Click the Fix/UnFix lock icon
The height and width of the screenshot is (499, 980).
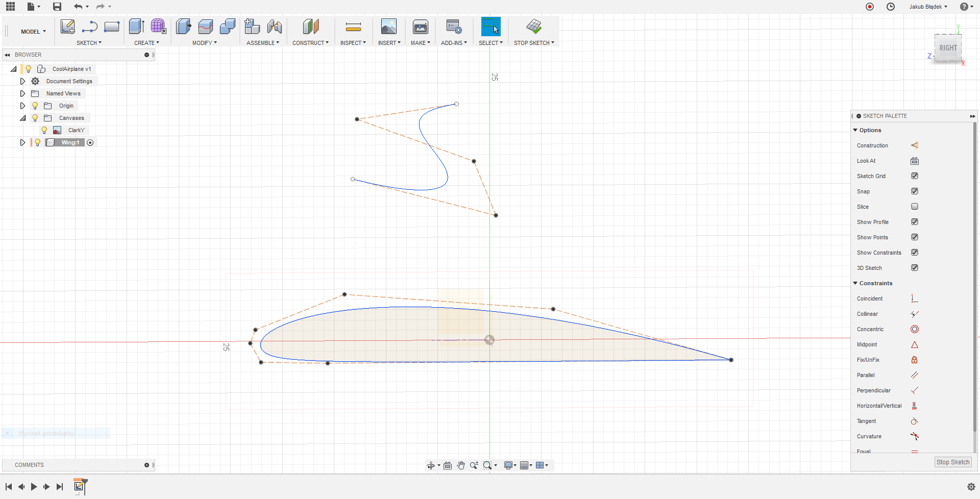tap(914, 360)
